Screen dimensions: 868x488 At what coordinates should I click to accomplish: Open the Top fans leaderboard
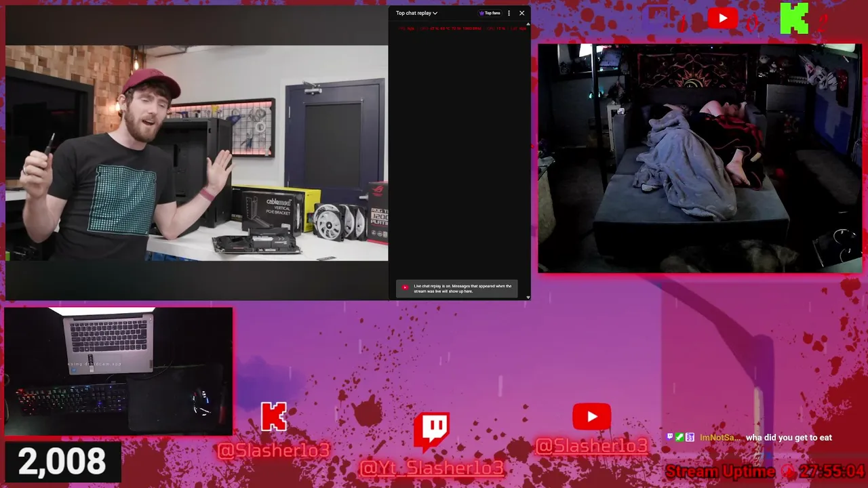(490, 13)
